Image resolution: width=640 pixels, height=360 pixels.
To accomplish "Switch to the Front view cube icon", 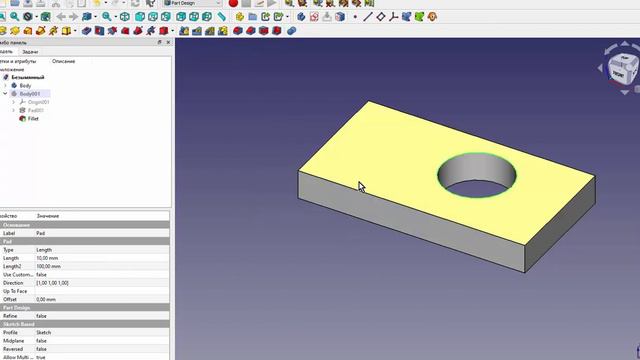I will (x=140, y=17).
